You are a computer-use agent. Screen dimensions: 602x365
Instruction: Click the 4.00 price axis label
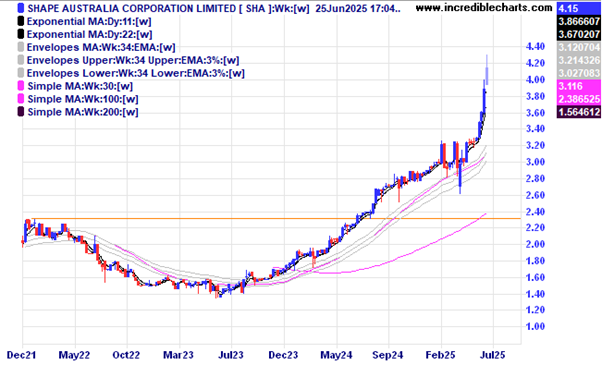pyautogui.click(x=535, y=80)
